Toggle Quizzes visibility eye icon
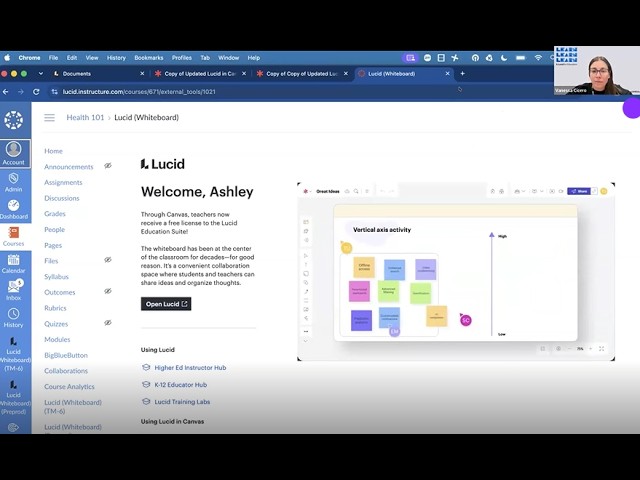The image size is (640, 480). point(108,323)
